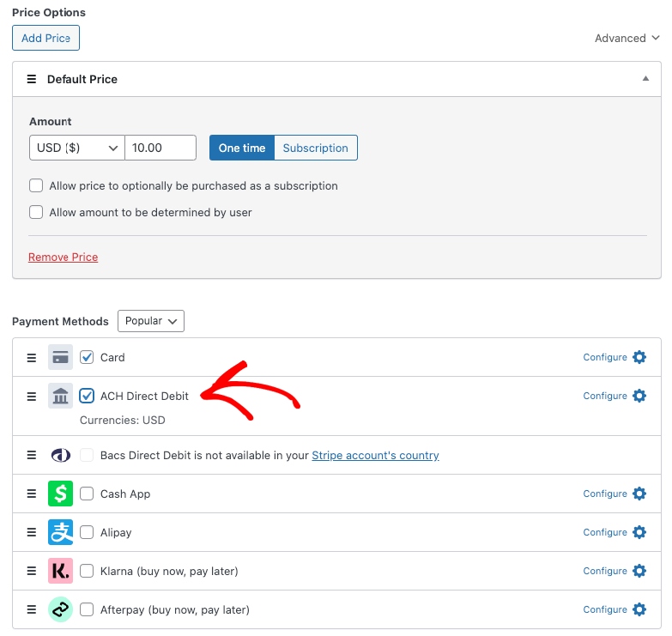Click the Remove Price link
The height and width of the screenshot is (636, 672).
(64, 257)
